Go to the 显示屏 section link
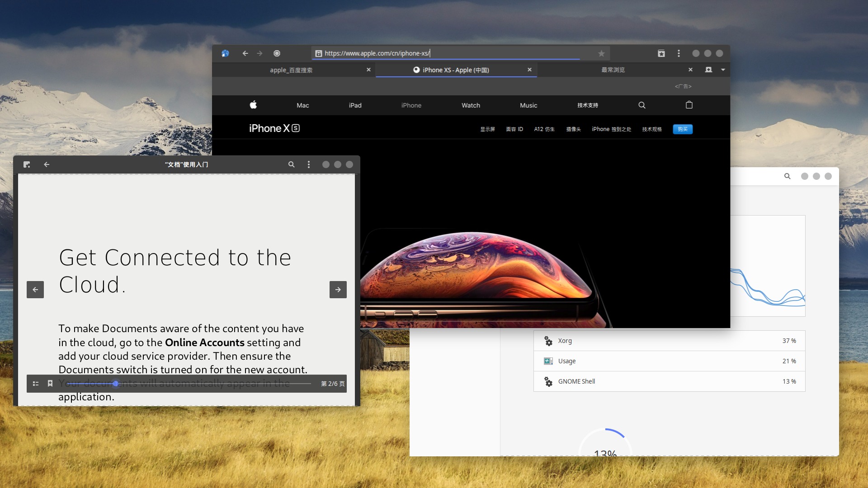The height and width of the screenshot is (488, 868). 487,129
